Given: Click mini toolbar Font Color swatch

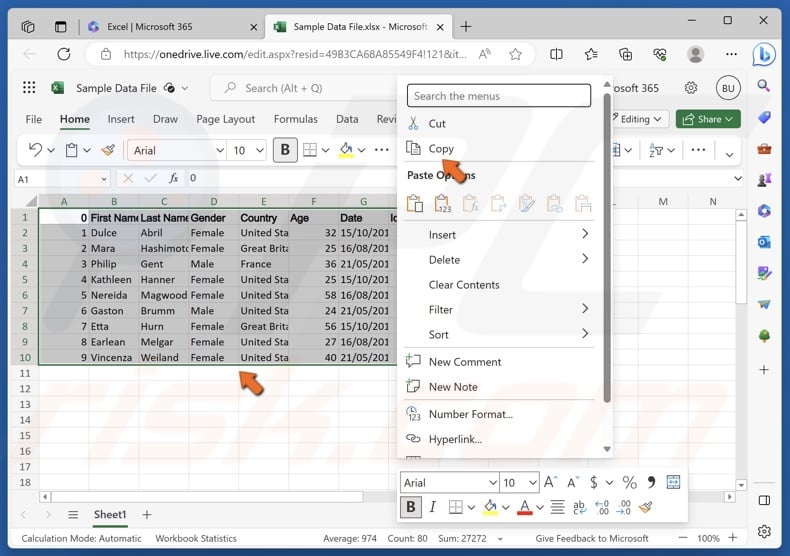Looking at the screenshot, I should pyautogui.click(x=524, y=507).
